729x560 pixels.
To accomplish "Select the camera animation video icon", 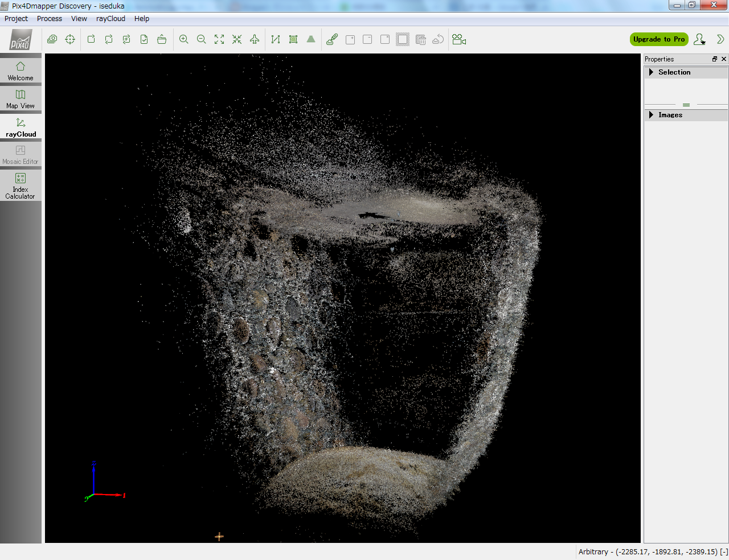I will pyautogui.click(x=459, y=39).
